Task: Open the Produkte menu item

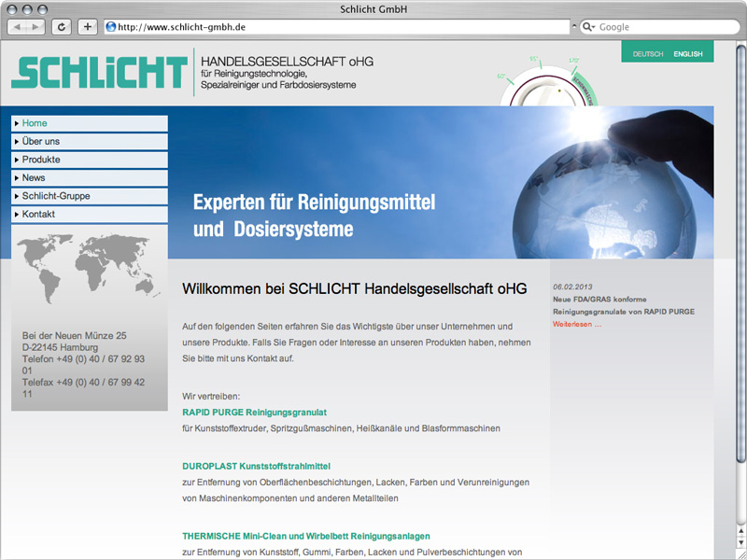Action: [90, 160]
